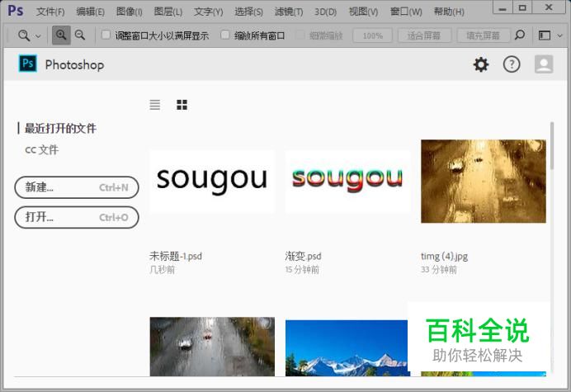Open the help question mark icon

click(512, 64)
